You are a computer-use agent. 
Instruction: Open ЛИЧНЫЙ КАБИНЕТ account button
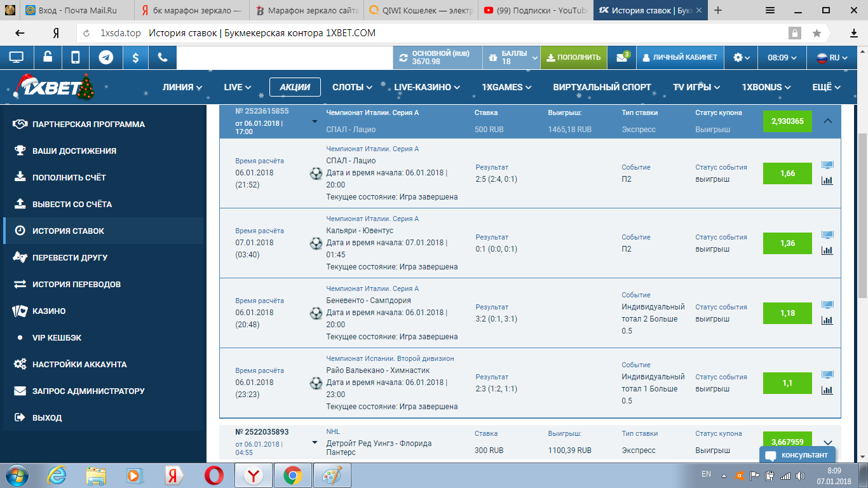pos(680,57)
